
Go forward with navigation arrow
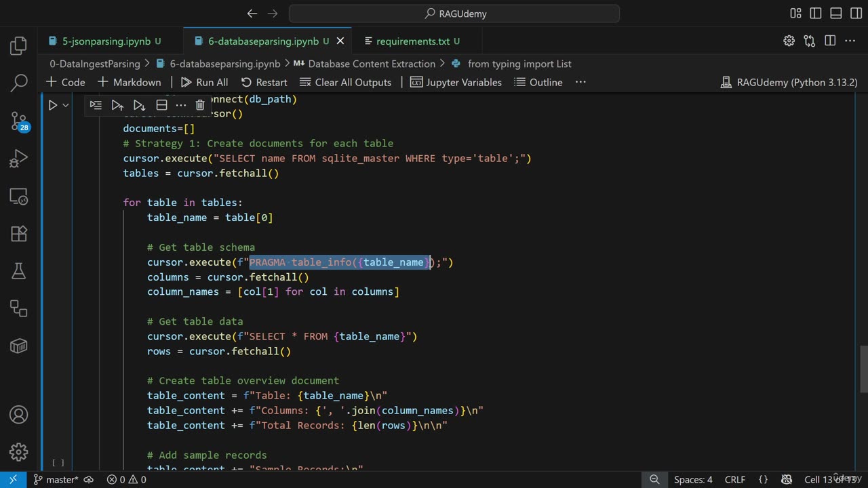pyautogui.click(x=273, y=14)
